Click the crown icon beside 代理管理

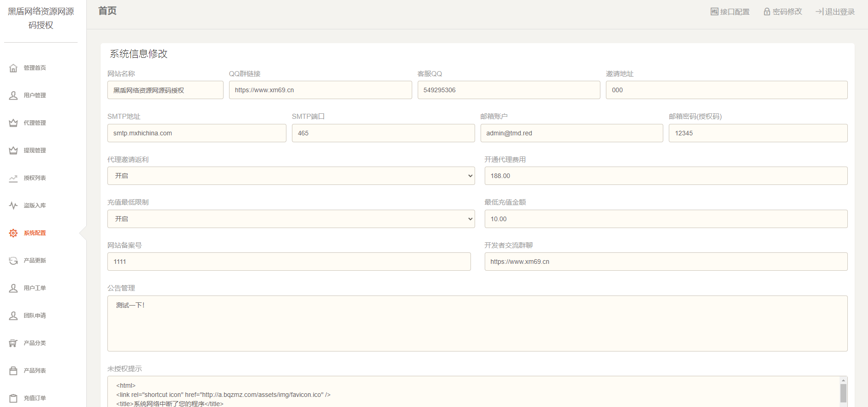[x=13, y=123]
